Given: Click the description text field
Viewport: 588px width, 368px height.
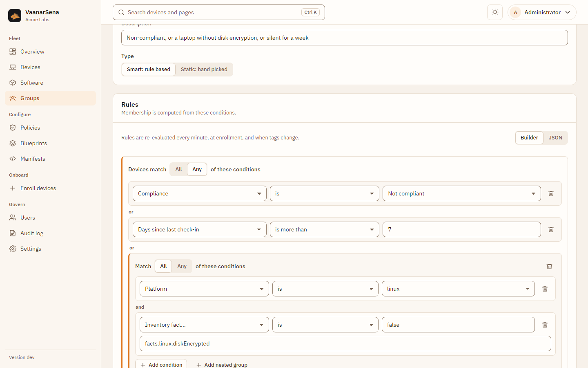Looking at the screenshot, I should 345,38.
